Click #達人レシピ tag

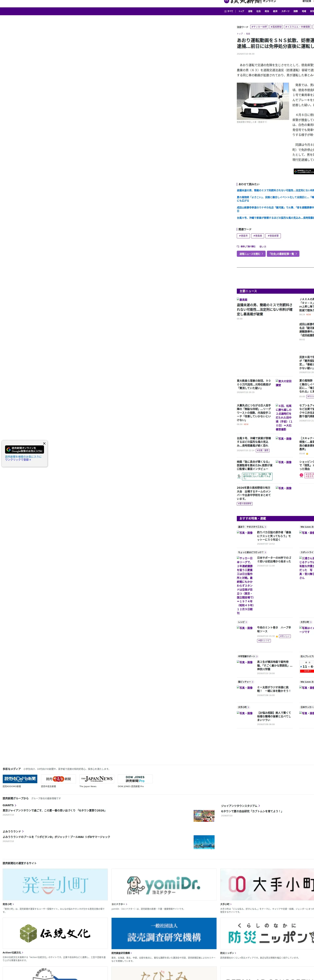click(x=264, y=641)
